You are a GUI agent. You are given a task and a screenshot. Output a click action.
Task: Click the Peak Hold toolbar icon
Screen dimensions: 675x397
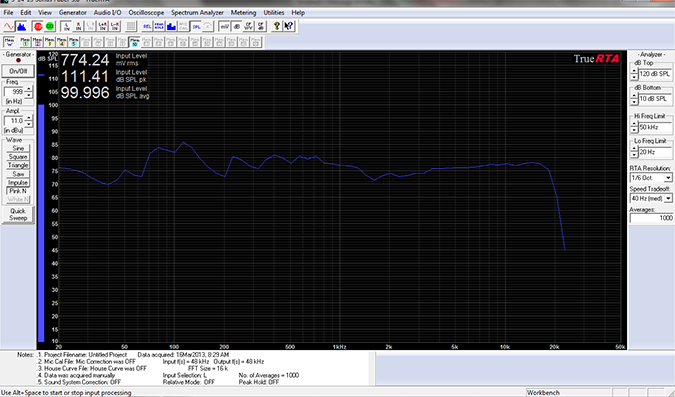[159, 26]
